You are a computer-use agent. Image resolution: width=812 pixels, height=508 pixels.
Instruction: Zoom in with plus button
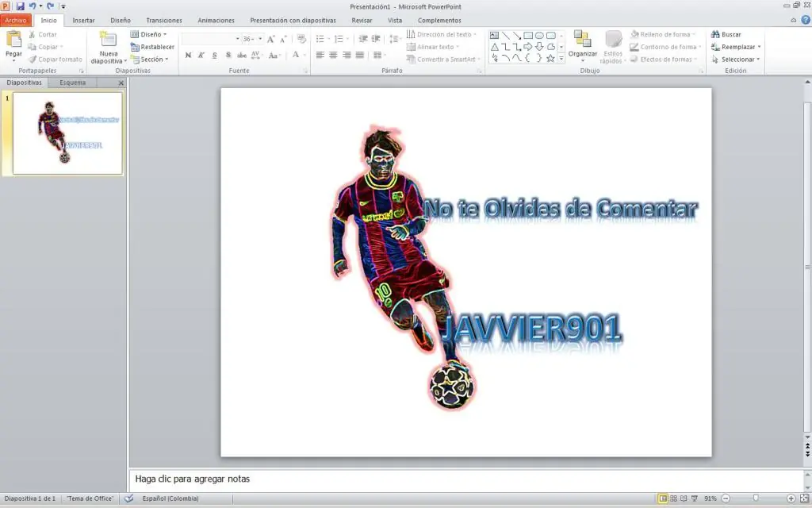[791, 498]
